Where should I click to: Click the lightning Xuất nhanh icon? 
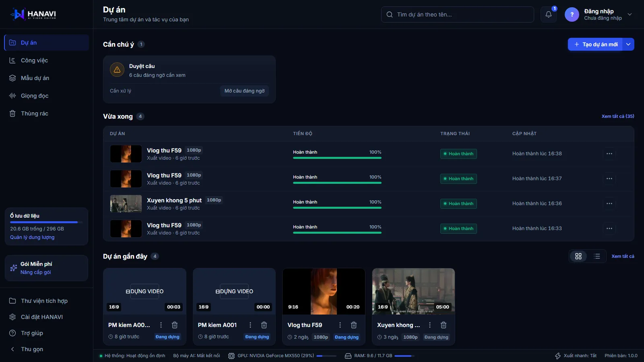coord(558,356)
